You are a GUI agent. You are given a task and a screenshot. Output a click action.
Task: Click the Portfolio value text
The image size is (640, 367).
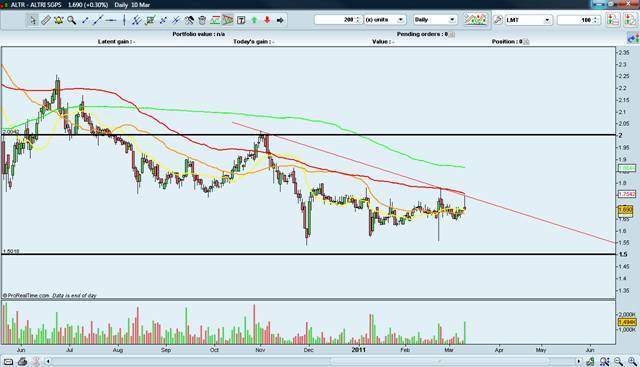tap(198, 34)
